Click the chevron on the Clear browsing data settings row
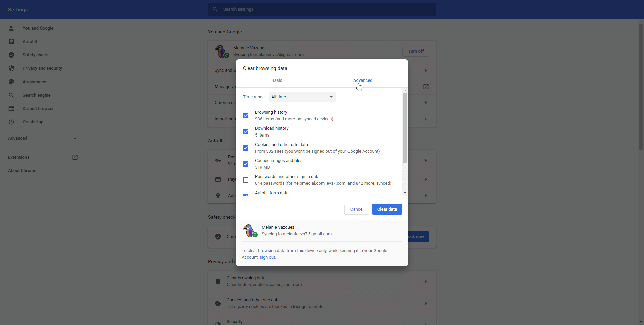The image size is (644, 325). click(x=426, y=281)
